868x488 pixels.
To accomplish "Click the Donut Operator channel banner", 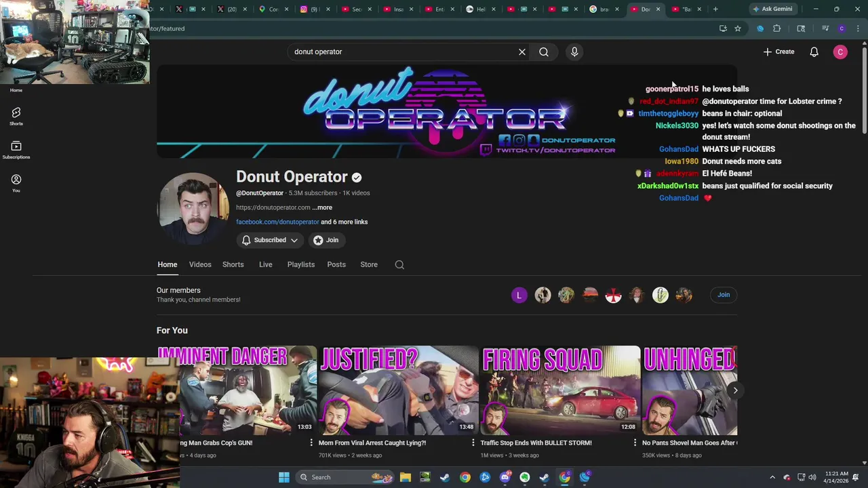I will (447, 112).
